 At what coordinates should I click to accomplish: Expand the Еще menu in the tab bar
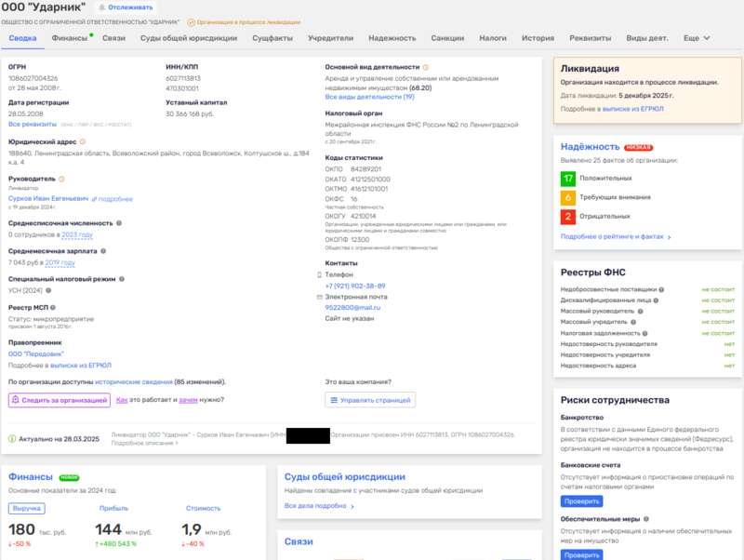pyautogui.click(x=697, y=38)
